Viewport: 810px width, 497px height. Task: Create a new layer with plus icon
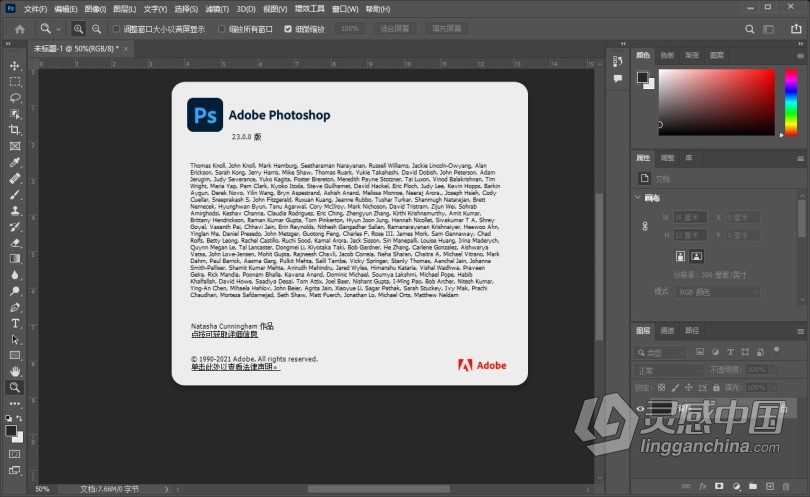tap(770, 486)
